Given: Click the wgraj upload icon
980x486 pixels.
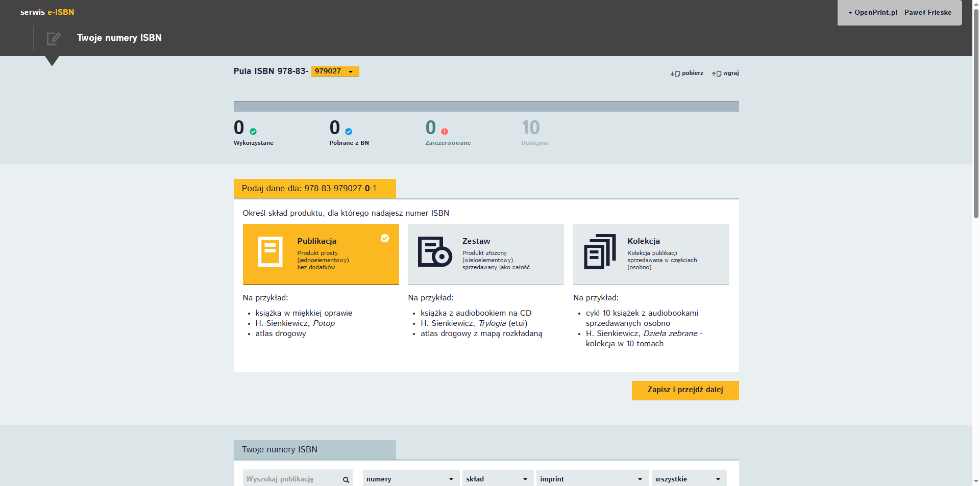Looking at the screenshot, I should [x=716, y=74].
